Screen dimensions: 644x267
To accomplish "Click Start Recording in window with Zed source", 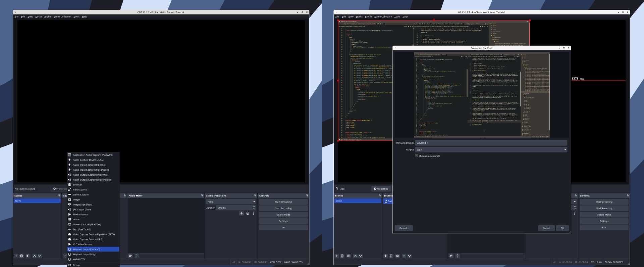I will click(x=604, y=208).
